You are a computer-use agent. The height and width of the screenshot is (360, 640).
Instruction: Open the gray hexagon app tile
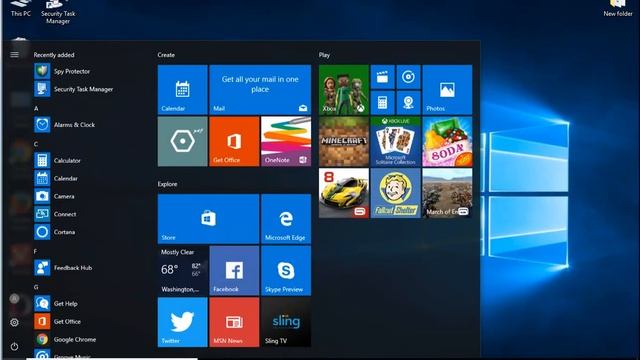tap(182, 141)
